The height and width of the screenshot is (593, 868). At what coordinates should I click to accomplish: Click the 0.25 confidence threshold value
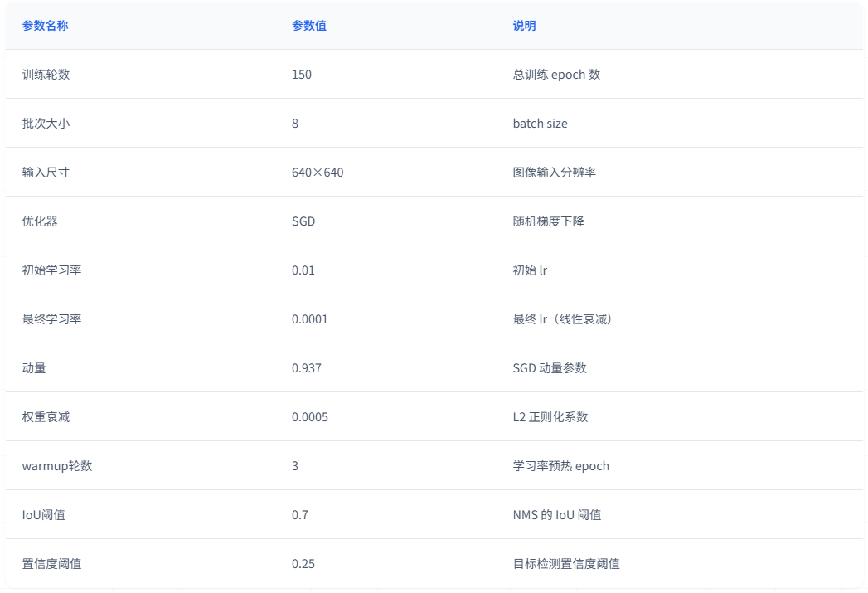(x=303, y=564)
